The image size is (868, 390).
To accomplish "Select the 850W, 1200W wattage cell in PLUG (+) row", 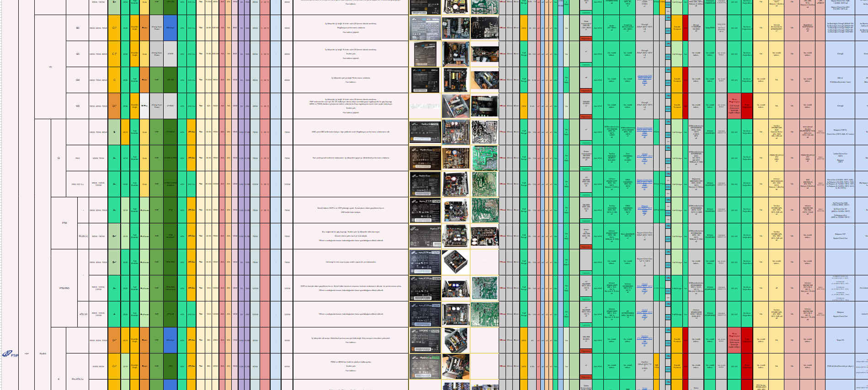I will [98, 236].
